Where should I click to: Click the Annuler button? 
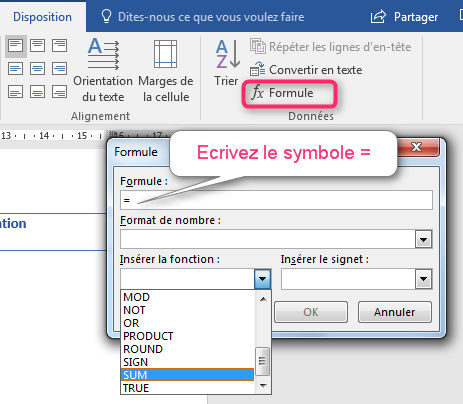395,312
